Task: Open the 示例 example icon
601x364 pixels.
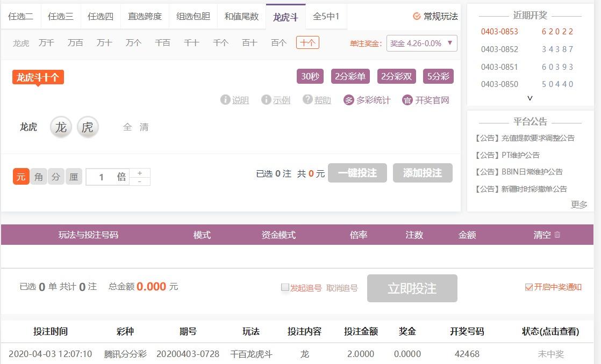Action: tap(266, 100)
